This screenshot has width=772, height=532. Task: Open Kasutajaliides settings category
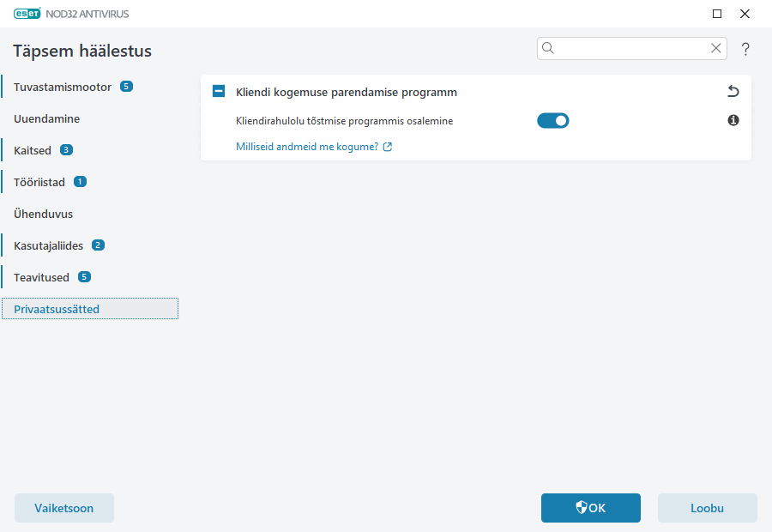pyautogui.click(x=48, y=245)
